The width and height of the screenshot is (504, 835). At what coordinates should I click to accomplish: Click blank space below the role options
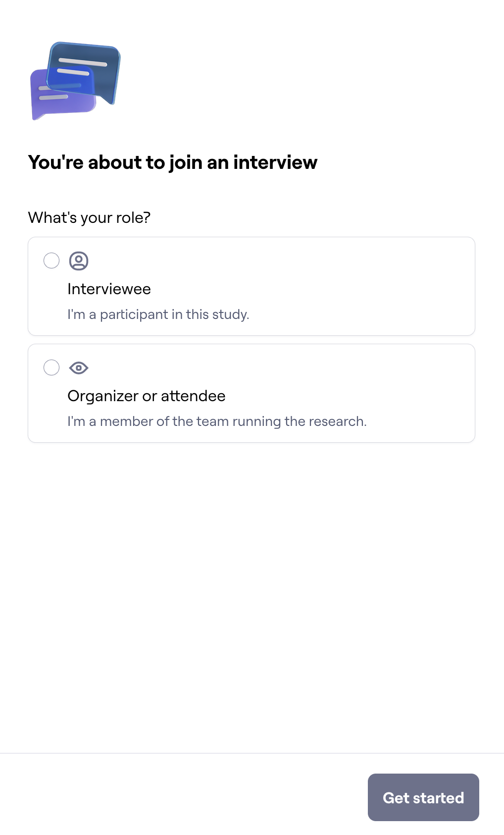click(x=252, y=594)
